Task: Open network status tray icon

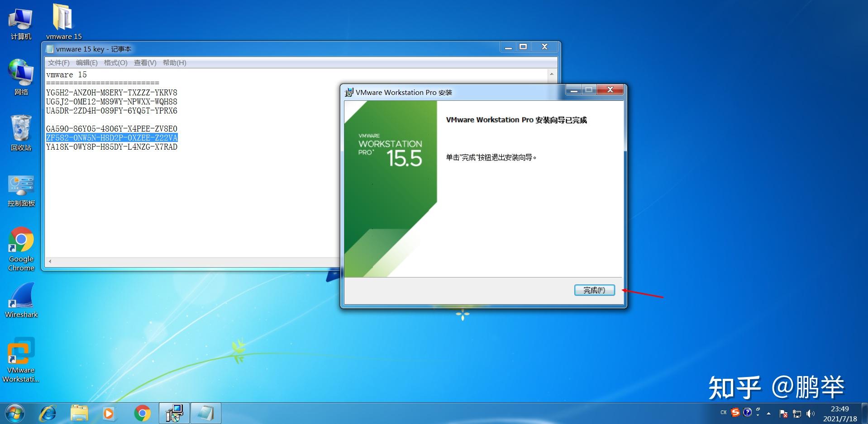Action: [797, 413]
